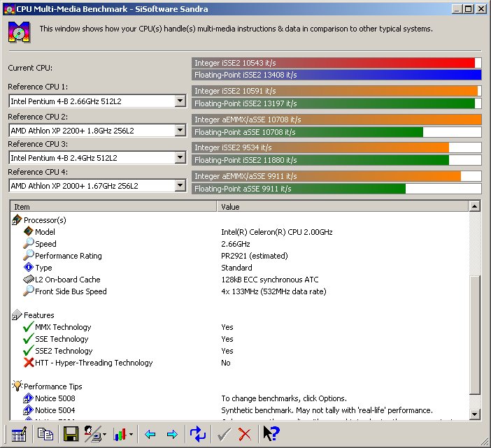Image resolution: width=491 pixels, height=448 pixels.
Task: Click the person-and-computer send icon
Action: [x=93, y=434]
